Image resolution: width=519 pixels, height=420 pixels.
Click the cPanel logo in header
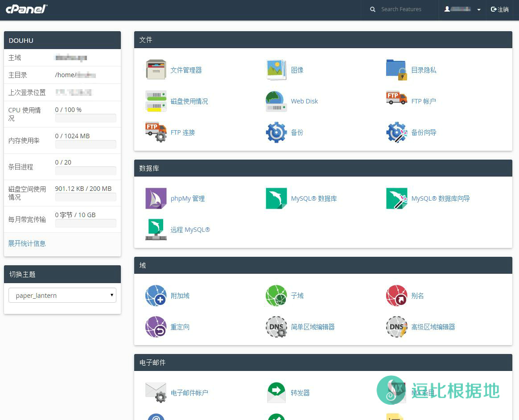pyautogui.click(x=26, y=9)
